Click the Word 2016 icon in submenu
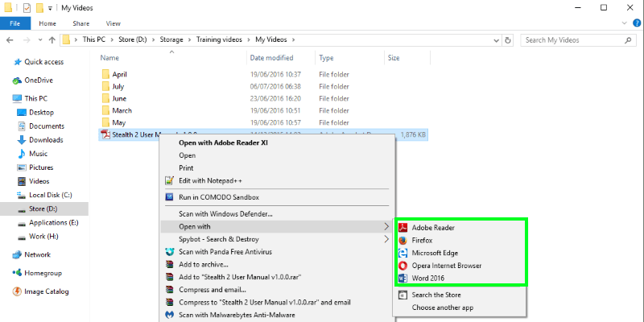This screenshot has width=644, height=322. point(403,278)
